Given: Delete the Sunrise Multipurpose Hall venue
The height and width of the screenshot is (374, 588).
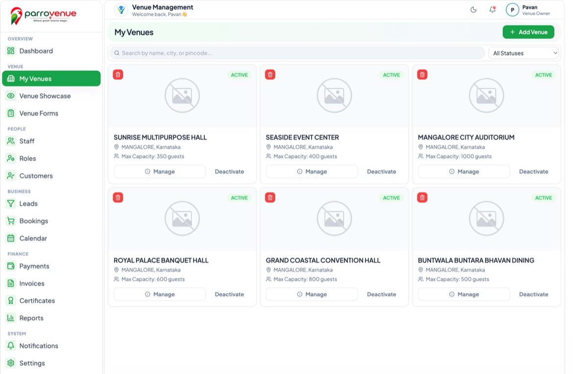Looking at the screenshot, I should click(118, 75).
